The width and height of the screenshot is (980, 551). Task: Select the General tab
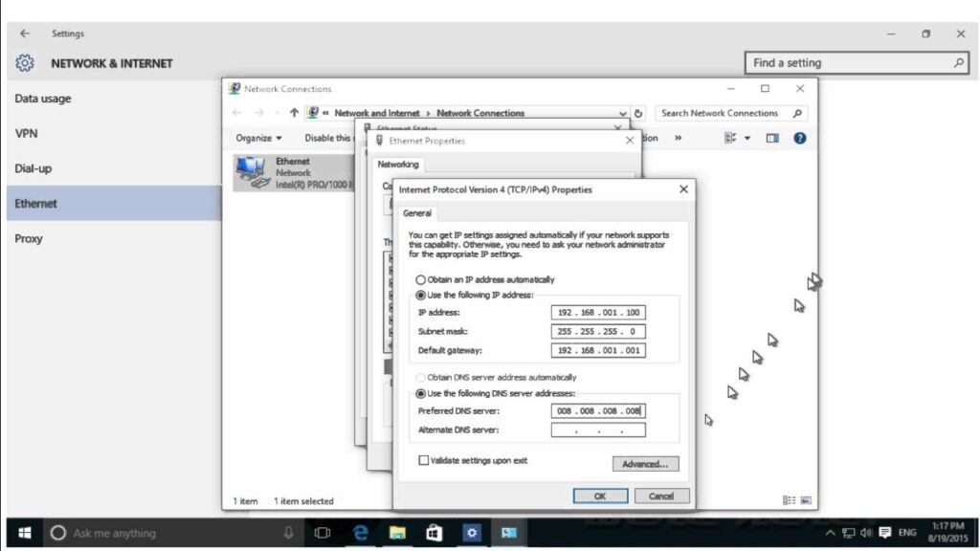pyautogui.click(x=417, y=213)
